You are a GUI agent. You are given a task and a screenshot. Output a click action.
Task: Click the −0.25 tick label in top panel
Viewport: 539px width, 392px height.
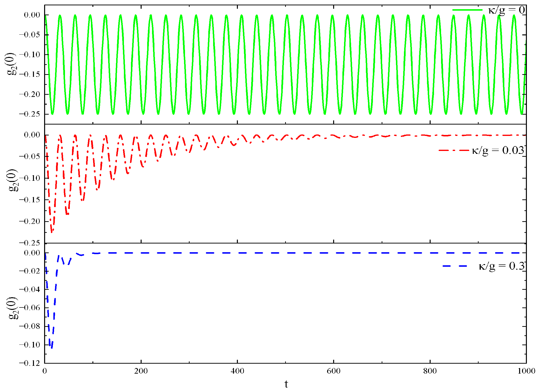coord(30,114)
